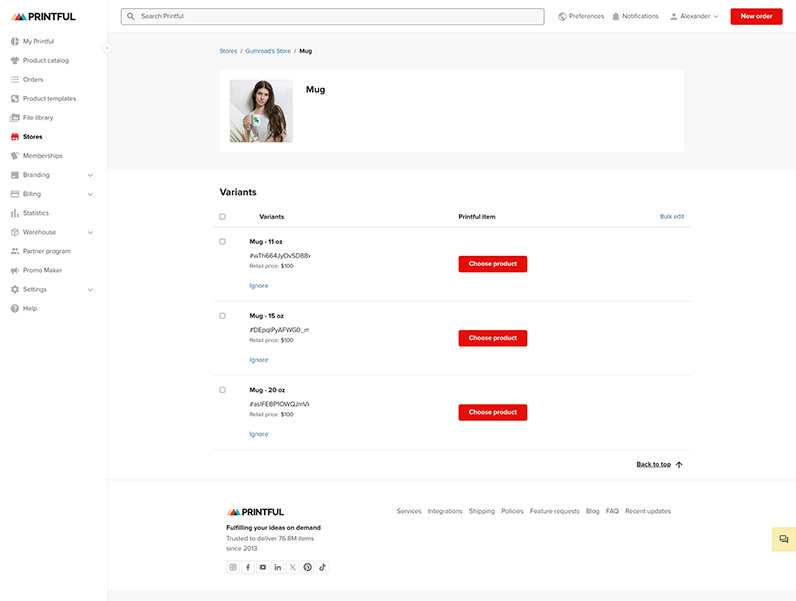Image resolution: width=796 pixels, height=601 pixels.
Task: Open the File library icon in sidebar
Action: point(15,118)
